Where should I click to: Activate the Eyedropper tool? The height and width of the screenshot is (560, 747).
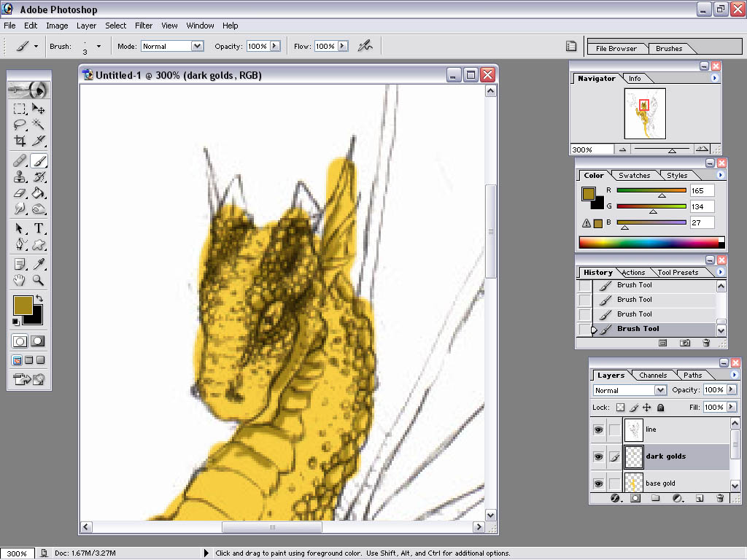click(39, 263)
